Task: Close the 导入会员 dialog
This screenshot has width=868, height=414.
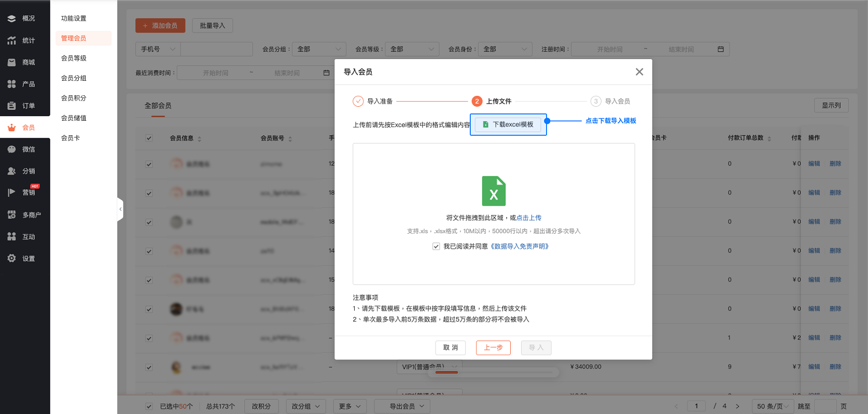Action: (x=639, y=72)
